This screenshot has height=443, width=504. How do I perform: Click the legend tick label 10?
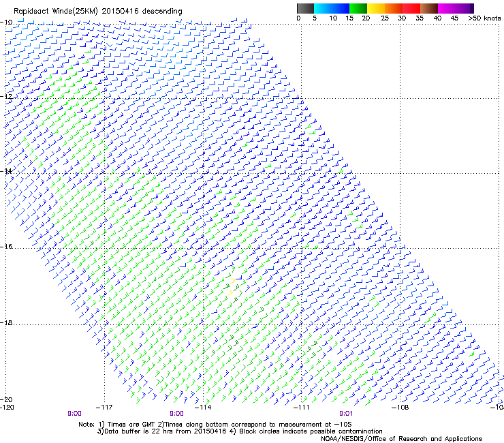(x=333, y=18)
